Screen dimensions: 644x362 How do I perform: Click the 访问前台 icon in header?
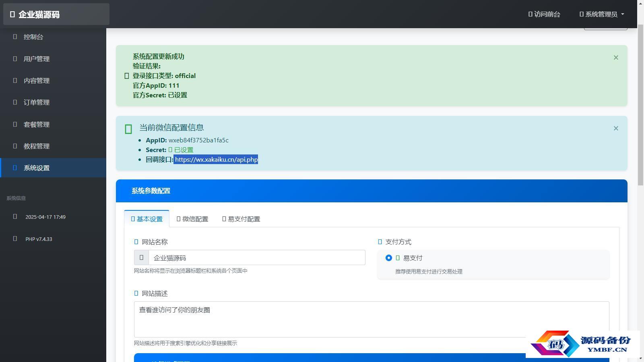click(x=530, y=14)
